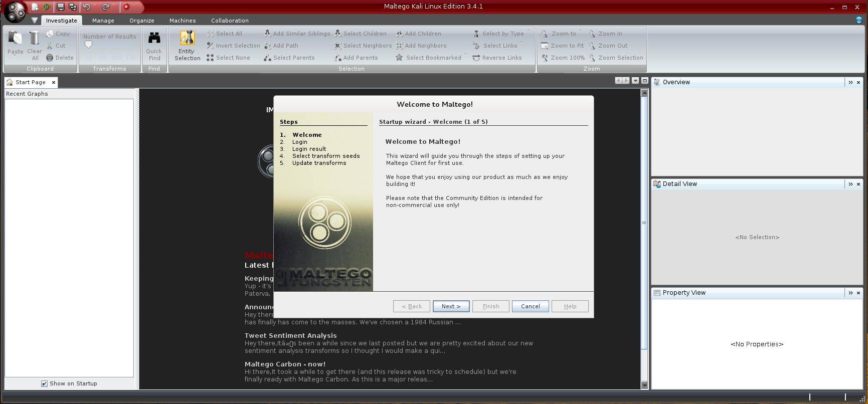
Task: Open the Select Links dropdown arrow
Action: click(522, 43)
